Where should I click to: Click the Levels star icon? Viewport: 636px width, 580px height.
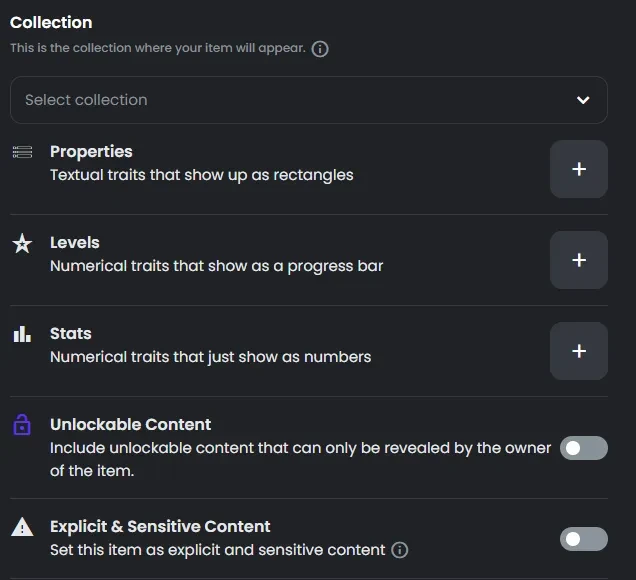22,243
